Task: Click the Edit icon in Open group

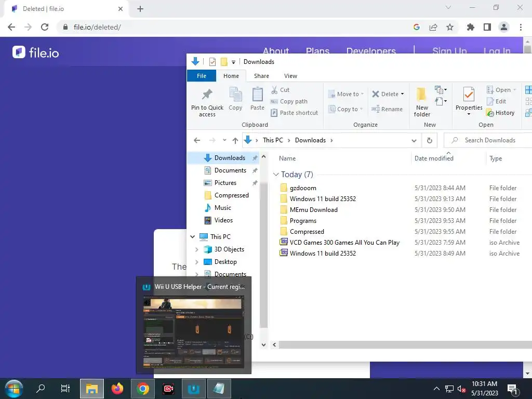Action: (x=490, y=101)
